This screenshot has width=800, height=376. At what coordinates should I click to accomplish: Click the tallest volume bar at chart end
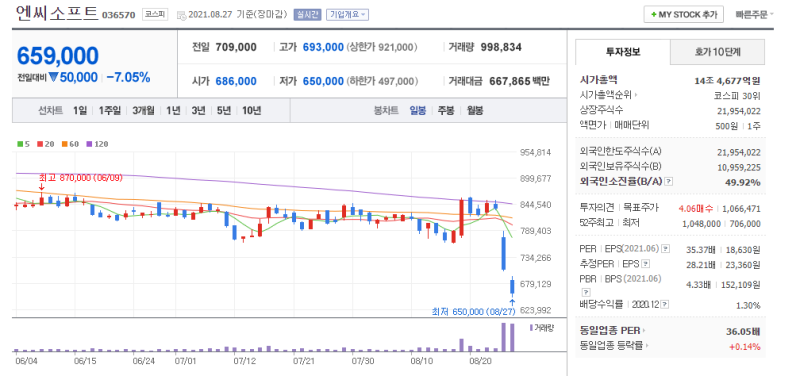(504, 337)
